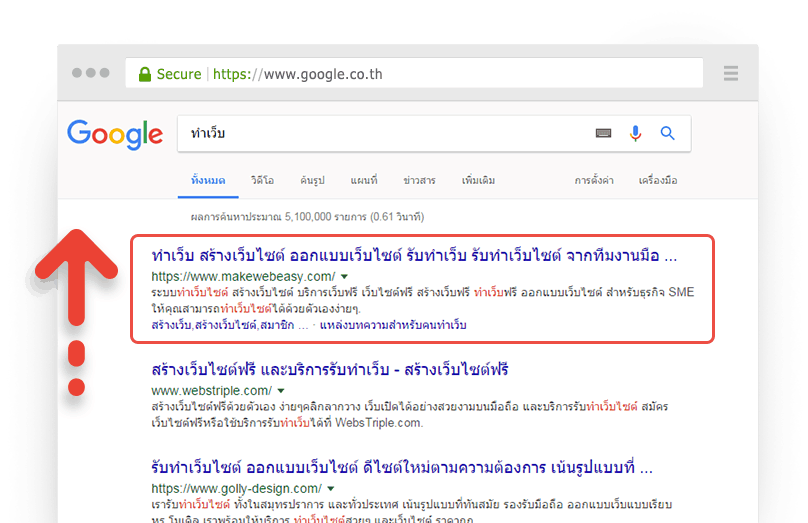Expand dropdown arrow beside makewebeasy.com URL

pos(344,277)
